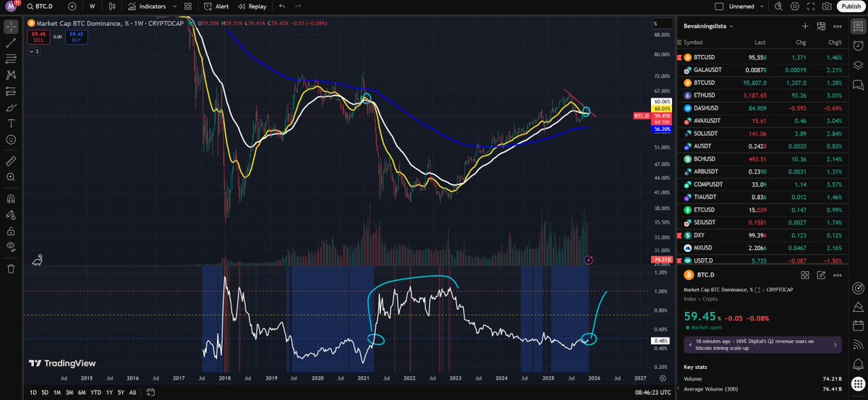Image resolution: width=868 pixels, height=400 pixels.
Task: Open the Fibonacci and Gann tools
Action: [11, 59]
